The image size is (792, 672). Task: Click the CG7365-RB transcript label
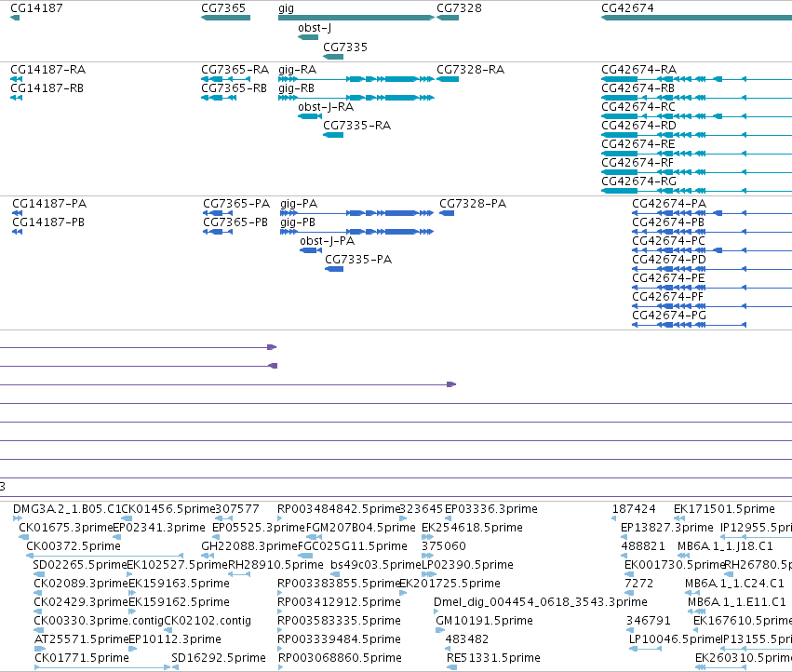234,87
